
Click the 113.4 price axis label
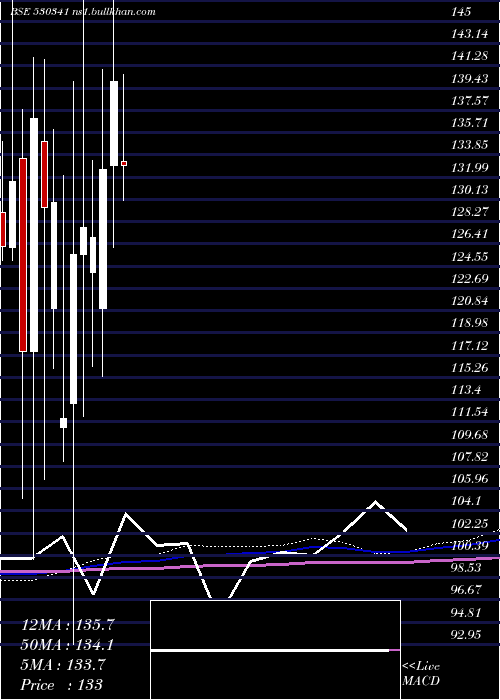point(466,390)
